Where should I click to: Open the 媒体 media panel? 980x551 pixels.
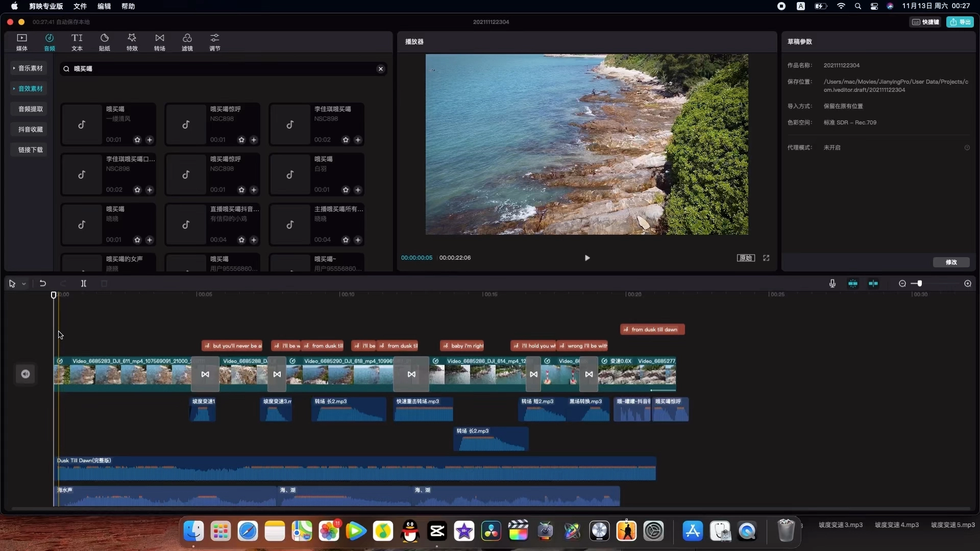click(22, 42)
